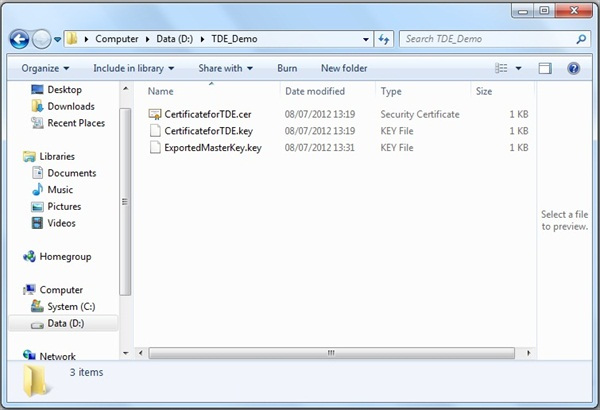Click the Security Certificate type cell
Image resolution: width=600 pixels, height=410 pixels.
coord(420,114)
